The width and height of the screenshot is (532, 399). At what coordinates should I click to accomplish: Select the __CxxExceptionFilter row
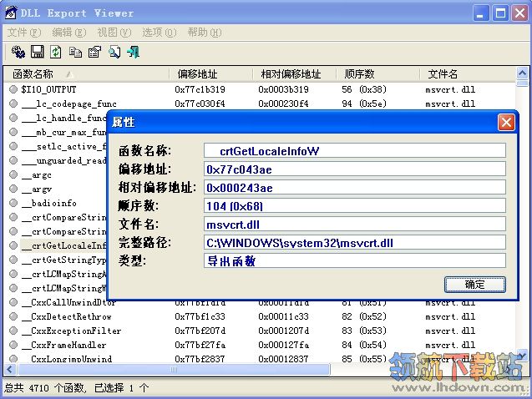pyautogui.click(x=260, y=331)
